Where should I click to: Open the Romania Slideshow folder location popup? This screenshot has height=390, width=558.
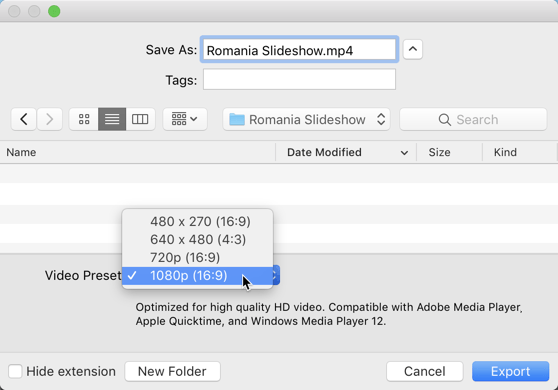tap(306, 119)
